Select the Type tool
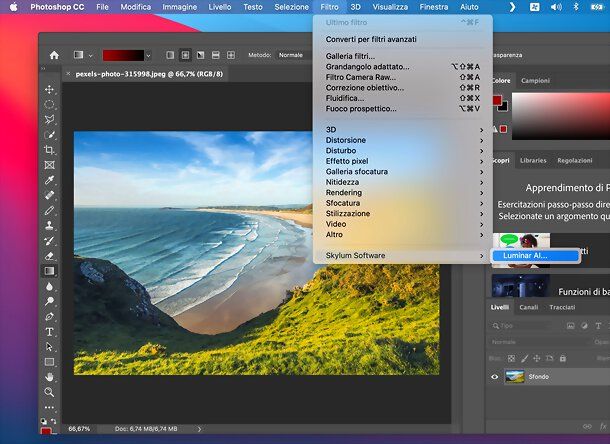Screen dimensions: 610x444 (x=49, y=332)
